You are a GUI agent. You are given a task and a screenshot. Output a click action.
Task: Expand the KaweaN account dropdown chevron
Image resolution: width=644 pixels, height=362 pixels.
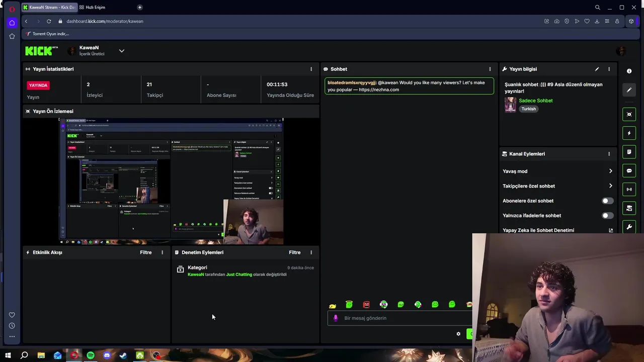(x=121, y=51)
